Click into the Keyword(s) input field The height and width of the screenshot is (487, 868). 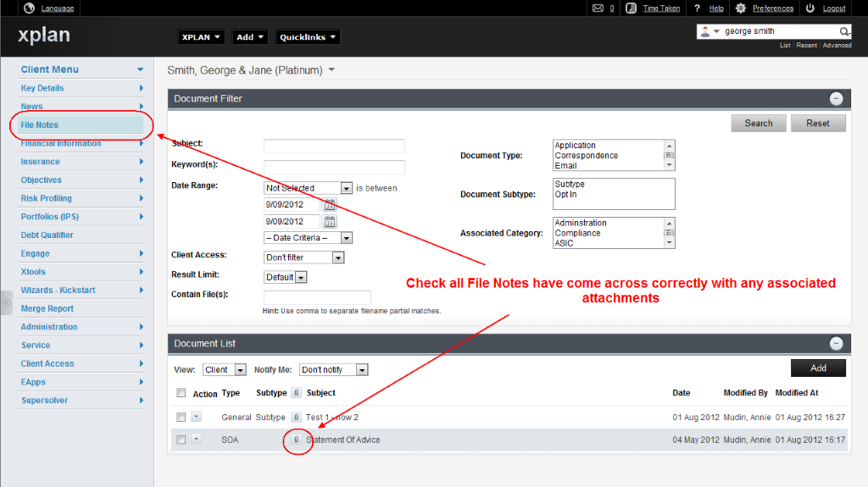334,167
